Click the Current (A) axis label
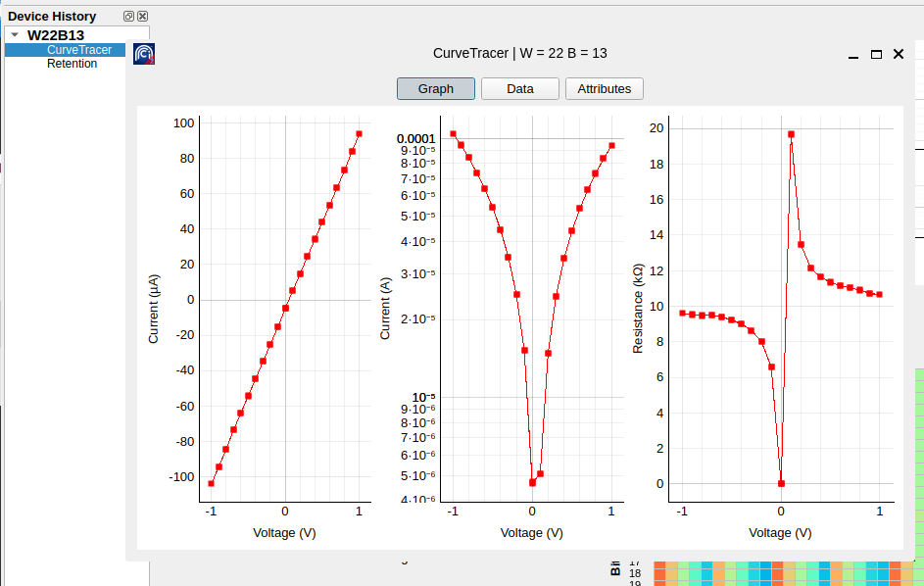924x586 pixels. [x=385, y=309]
